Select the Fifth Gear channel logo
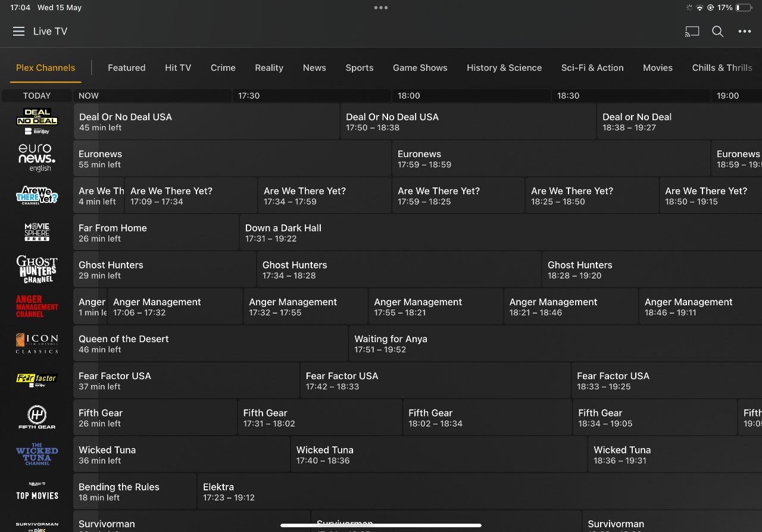762x532 pixels. (37, 417)
